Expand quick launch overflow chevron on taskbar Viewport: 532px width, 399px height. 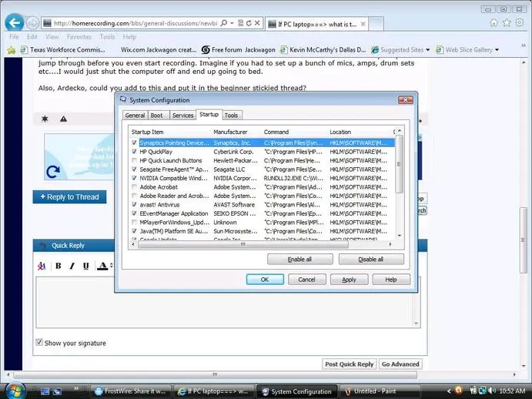tap(76, 388)
